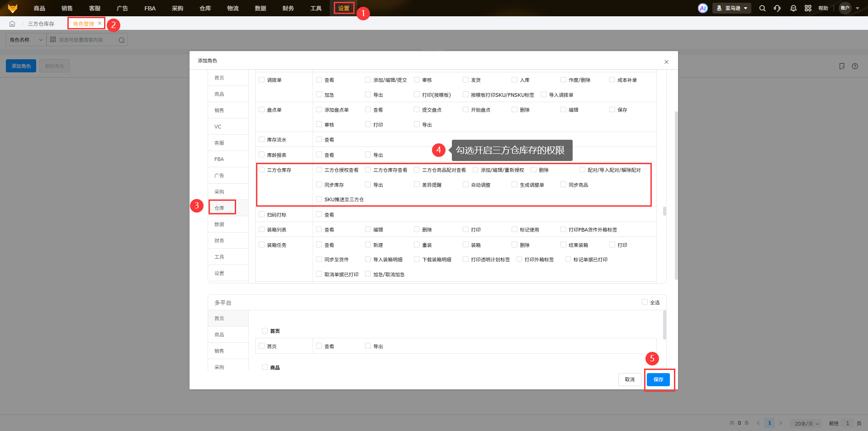The width and height of the screenshot is (868, 431).
Task: Select 仓库 in the permission sidebar
Action: [220, 208]
